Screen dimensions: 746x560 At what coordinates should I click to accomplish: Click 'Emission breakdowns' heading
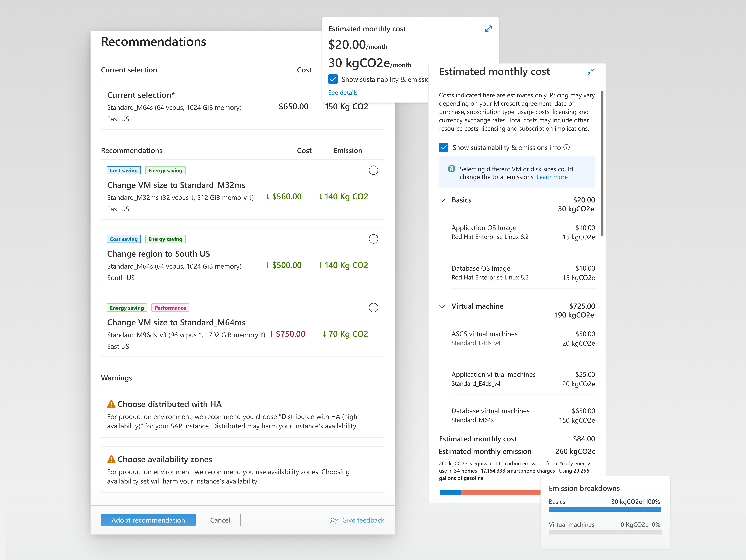pos(584,488)
